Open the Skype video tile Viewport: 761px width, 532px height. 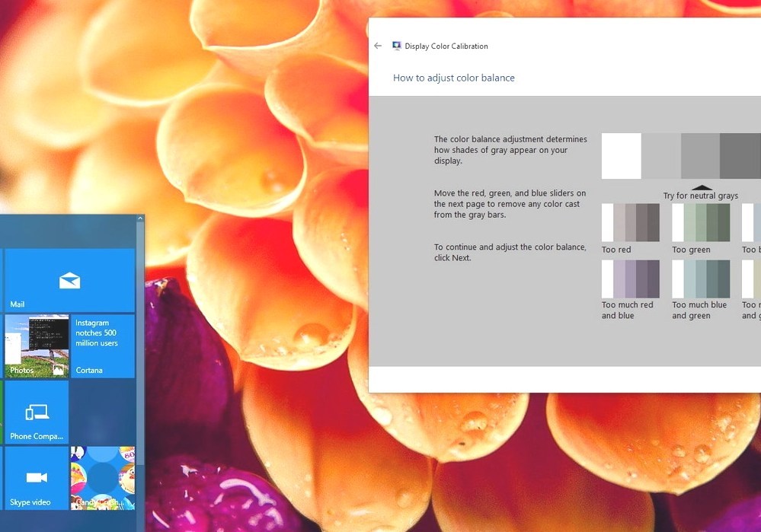(36, 477)
